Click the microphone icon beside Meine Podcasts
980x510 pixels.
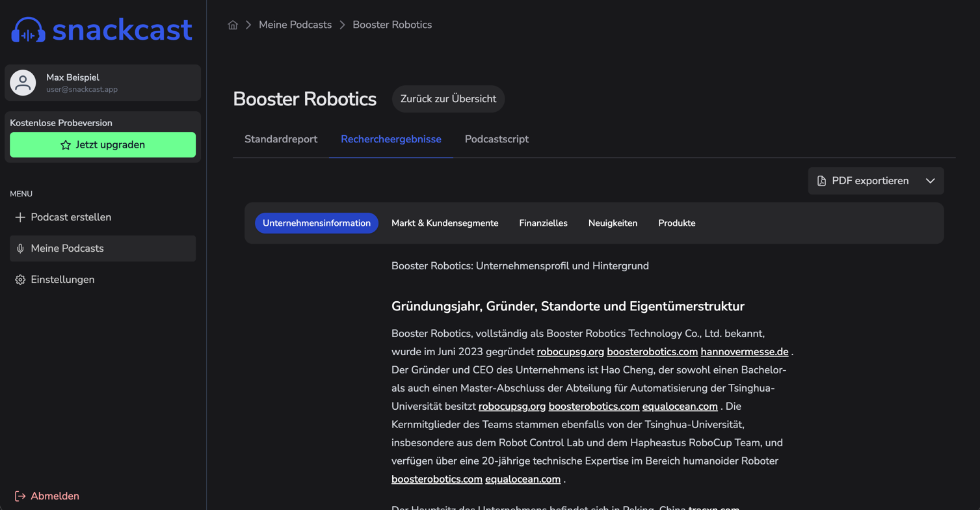pos(20,248)
